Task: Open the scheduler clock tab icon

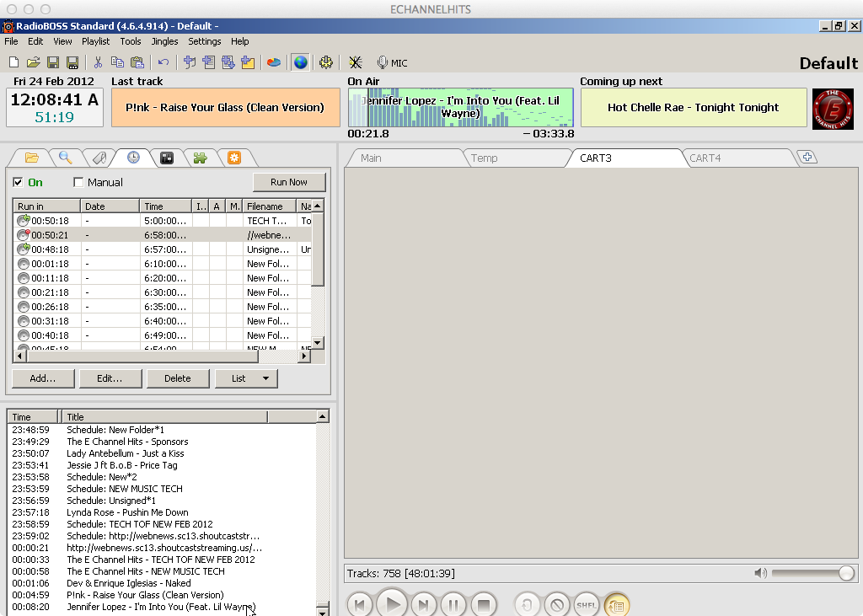Action: 133,158
